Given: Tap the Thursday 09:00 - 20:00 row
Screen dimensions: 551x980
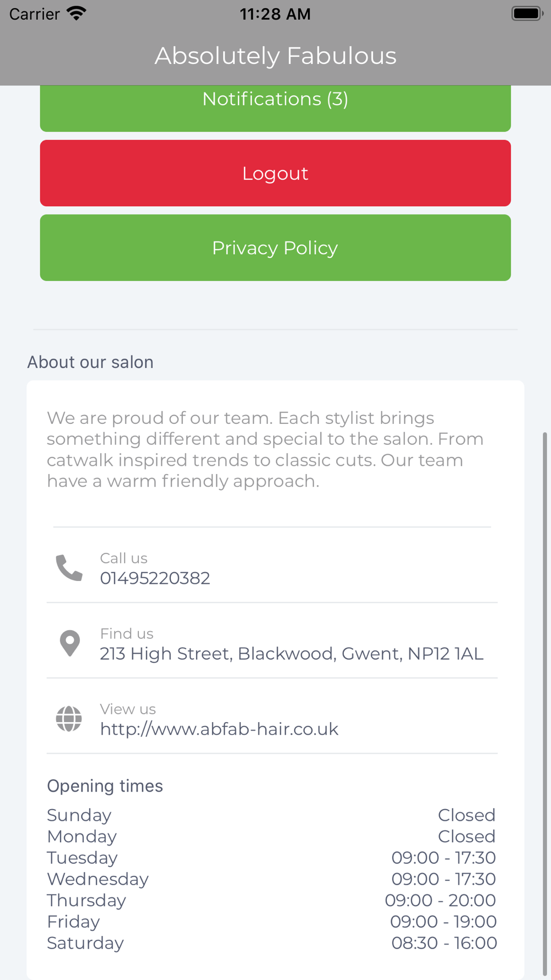Looking at the screenshot, I should coord(272,900).
